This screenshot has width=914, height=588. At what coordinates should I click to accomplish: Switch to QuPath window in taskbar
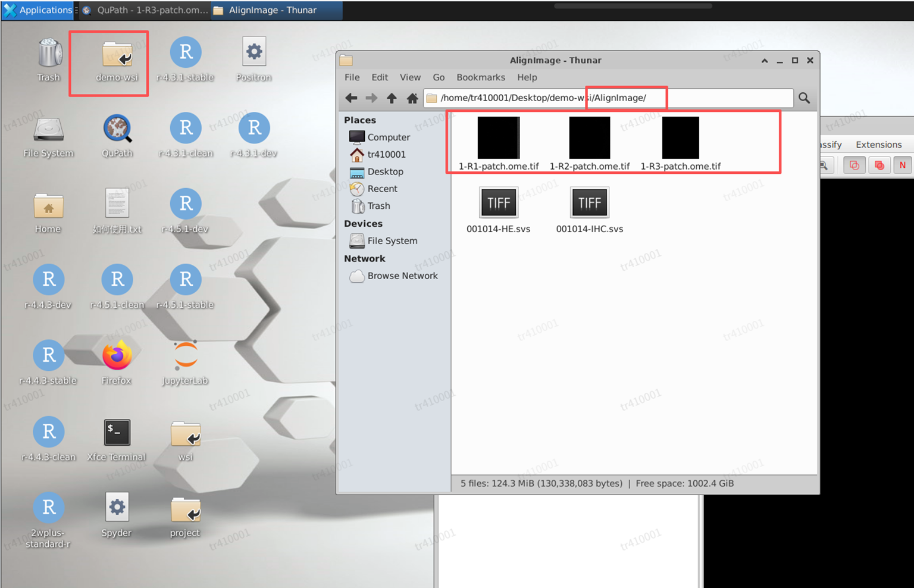tap(145, 10)
